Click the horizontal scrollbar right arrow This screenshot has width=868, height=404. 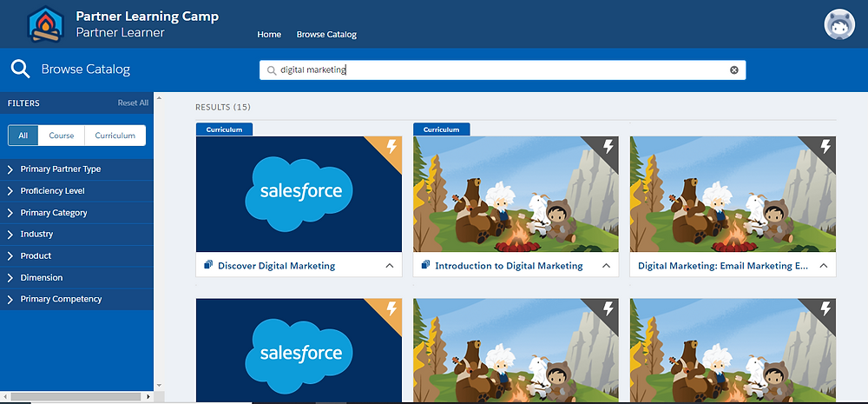(148, 397)
